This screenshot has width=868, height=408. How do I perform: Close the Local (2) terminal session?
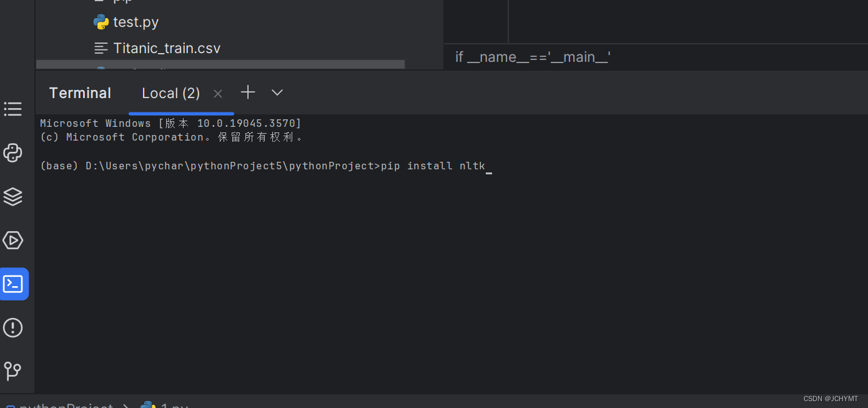point(217,93)
